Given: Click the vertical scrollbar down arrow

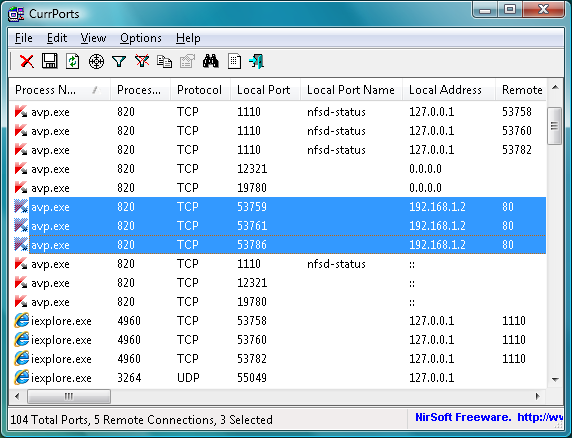Looking at the screenshot, I should [x=555, y=380].
